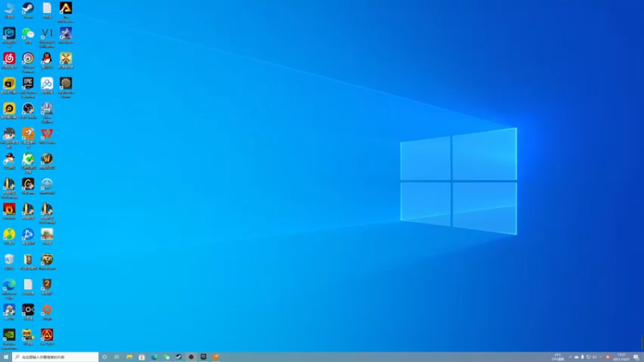Open This PC icon on the desktop
Screen dimensions: 644x362
(x=9, y=10)
